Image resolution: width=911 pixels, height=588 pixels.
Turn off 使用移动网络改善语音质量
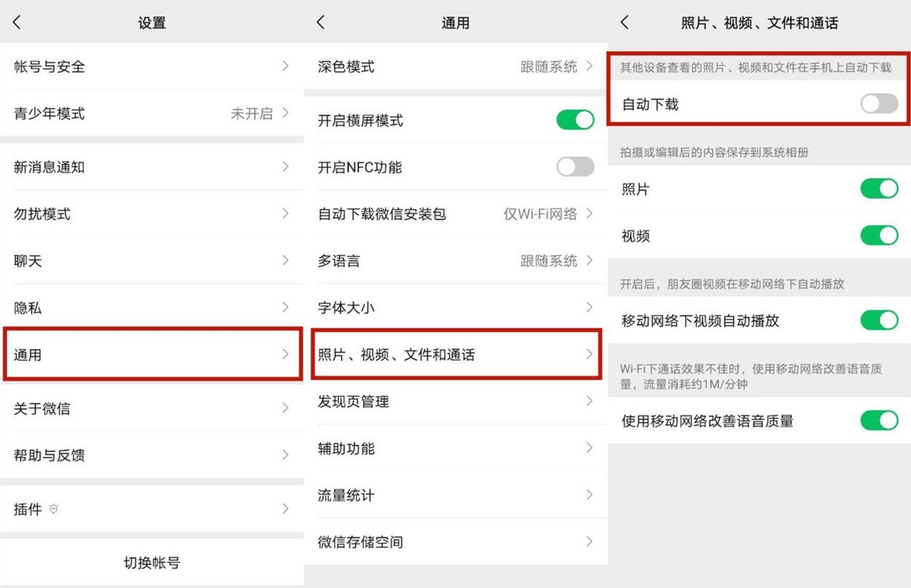tap(878, 421)
